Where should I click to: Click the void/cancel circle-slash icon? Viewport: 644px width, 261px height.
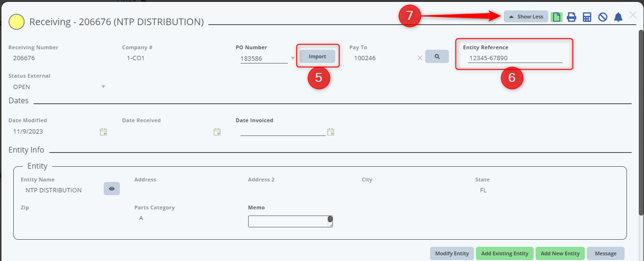pyautogui.click(x=603, y=17)
